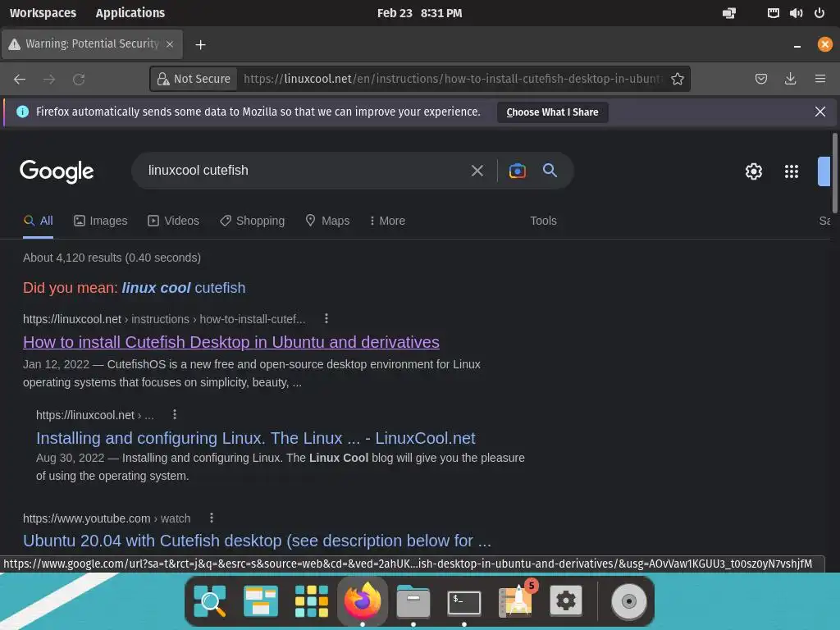Open the dock application grid launcher
The image size is (840, 630).
(x=311, y=601)
